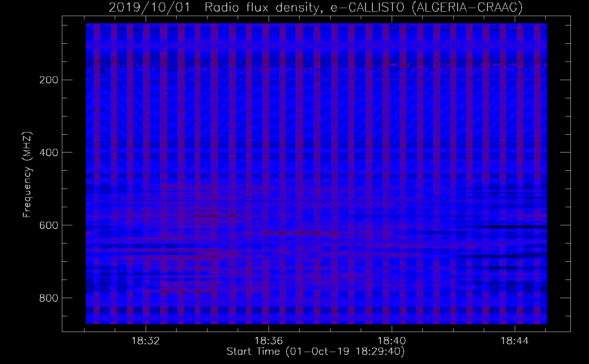Click the plot title 'Radio flux density, e-CALLISTO (ALGERIA-CRAAG)'
The image size is (589, 364).
coord(363,8)
